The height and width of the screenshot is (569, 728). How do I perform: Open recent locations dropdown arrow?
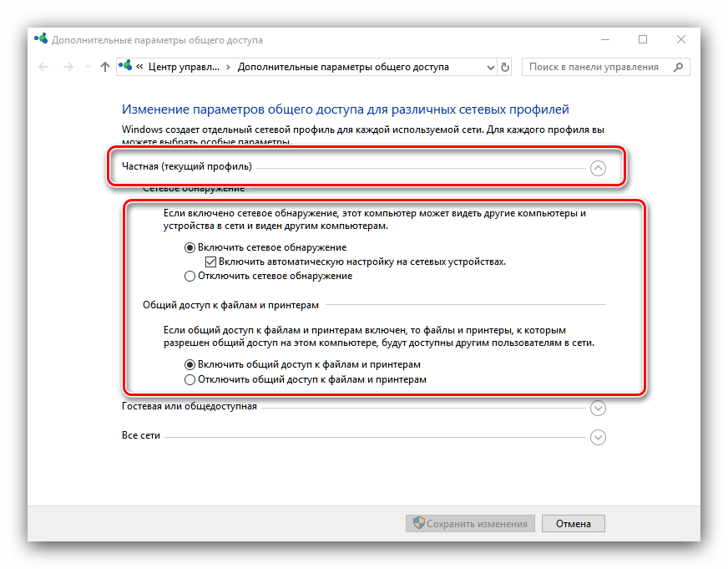(88, 68)
